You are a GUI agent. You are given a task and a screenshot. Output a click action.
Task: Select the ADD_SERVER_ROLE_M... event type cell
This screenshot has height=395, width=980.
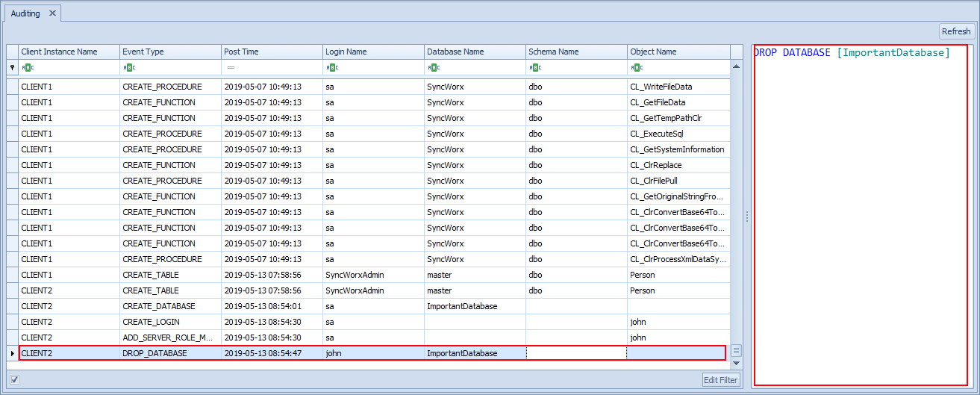point(170,338)
